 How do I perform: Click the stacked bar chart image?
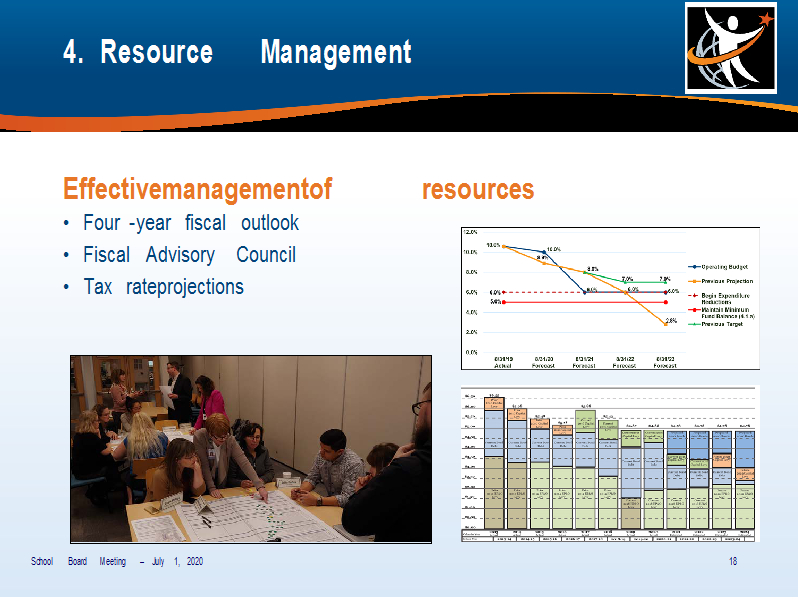610,463
